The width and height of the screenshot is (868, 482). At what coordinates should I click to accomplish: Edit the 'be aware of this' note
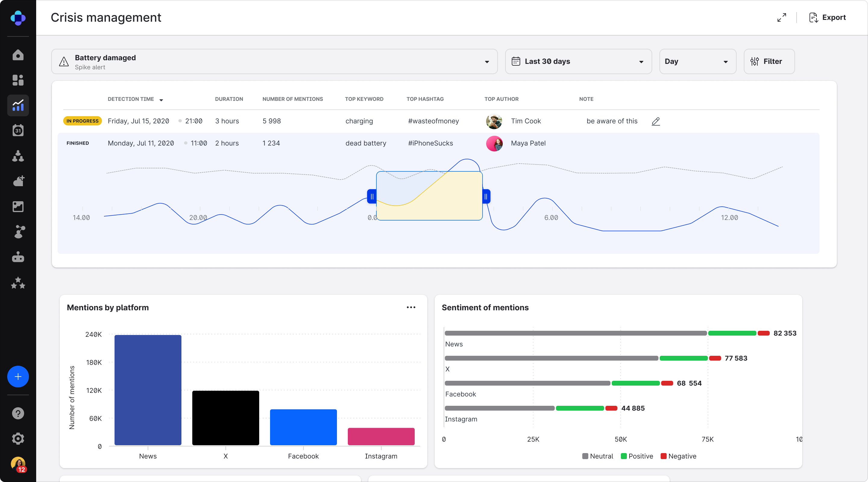click(656, 121)
